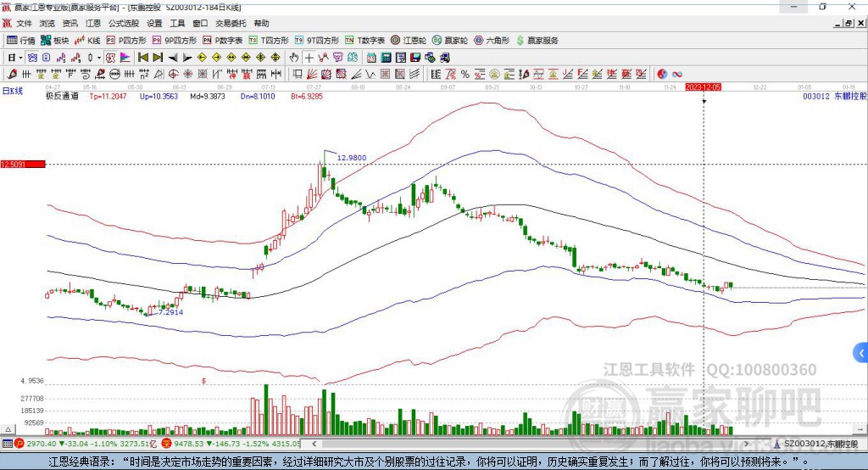The height and width of the screenshot is (470, 868).
Task: Click the red floppy save icon
Action: coord(415,58)
